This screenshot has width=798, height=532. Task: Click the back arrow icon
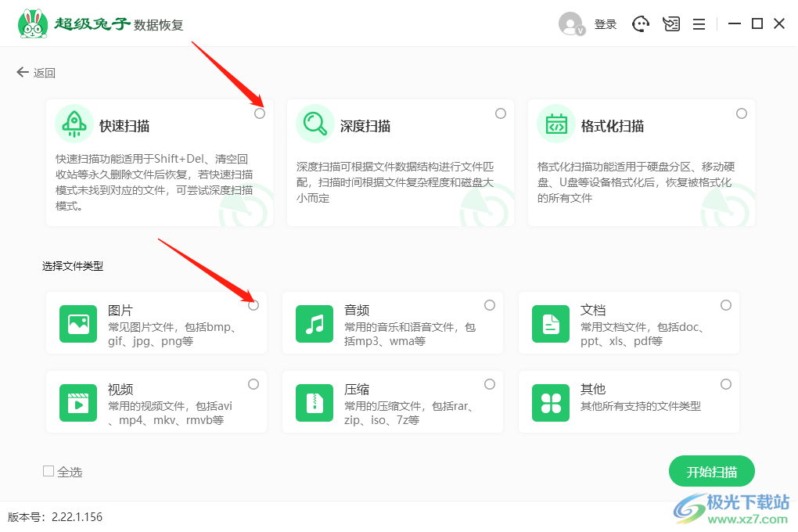point(23,72)
